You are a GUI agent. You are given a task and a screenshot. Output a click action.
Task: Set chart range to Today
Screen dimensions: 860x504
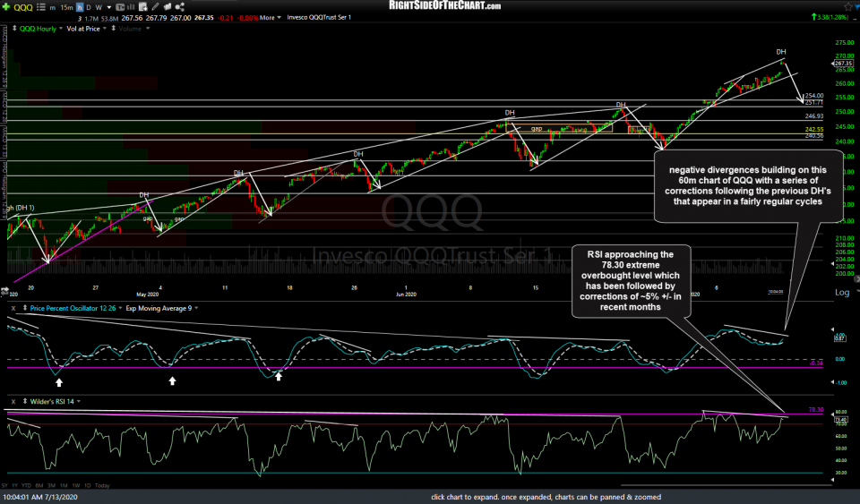pos(102,485)
